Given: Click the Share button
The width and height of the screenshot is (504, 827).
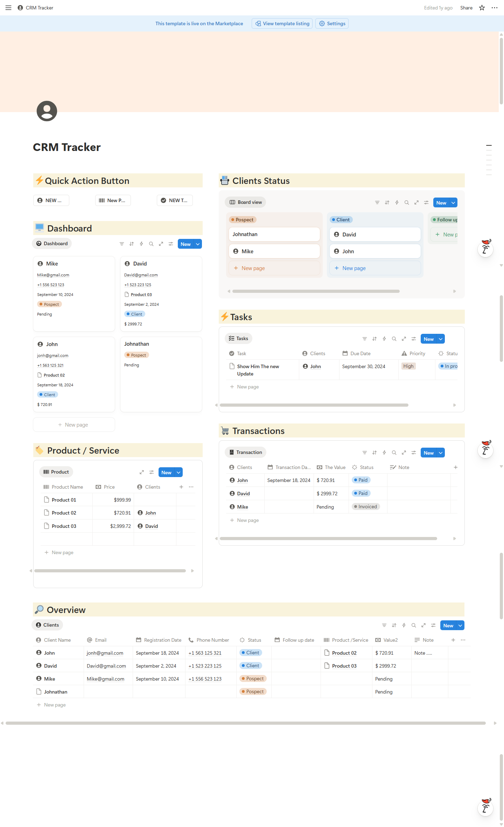Looking at the screenshot, I should tap(466, 8).
